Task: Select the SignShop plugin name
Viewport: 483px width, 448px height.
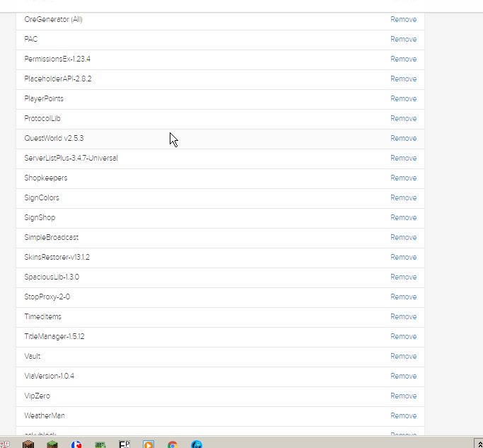Action: pos(40,218)
